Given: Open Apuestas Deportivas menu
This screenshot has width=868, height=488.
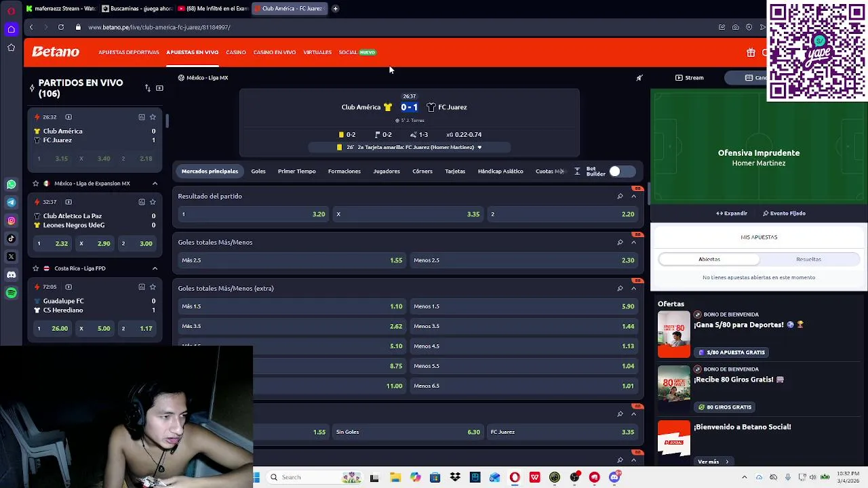Looking at the screenshot, I should (x=129, y=52).
